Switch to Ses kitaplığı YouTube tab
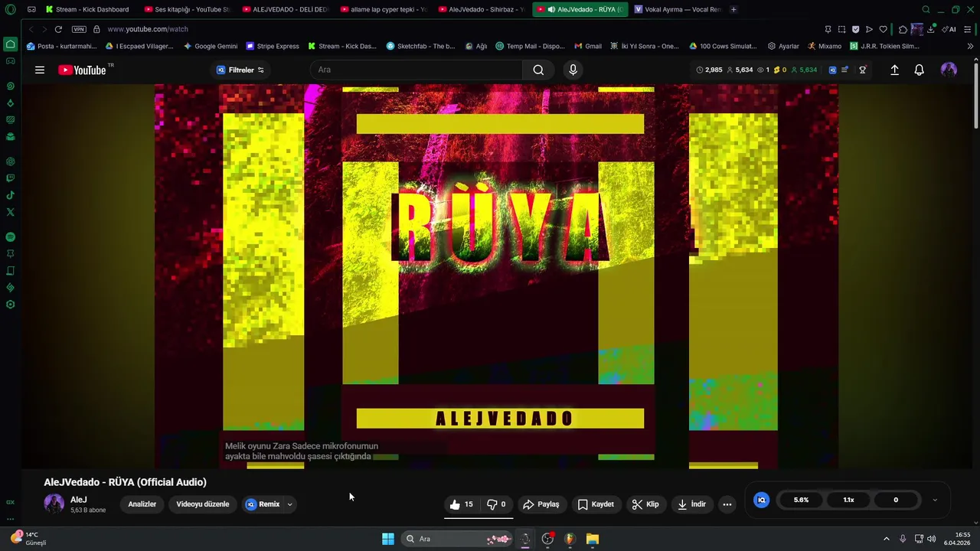This screenshot has height=551, width=980. click(187, 9)
